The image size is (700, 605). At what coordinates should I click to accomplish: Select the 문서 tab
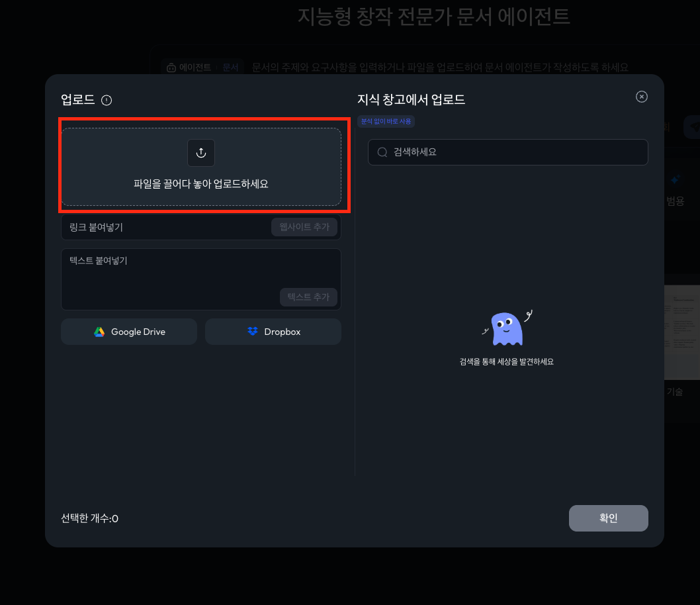pyautogui.click(x=231, y=67)
